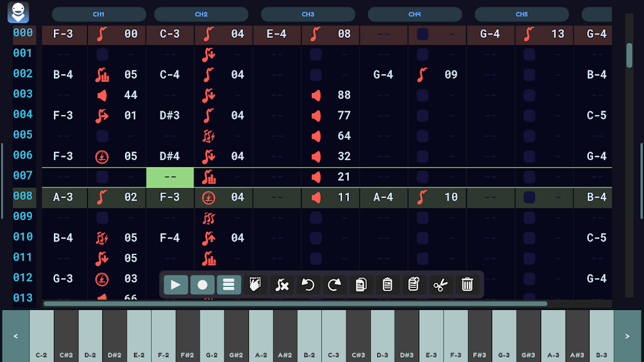Select the CH1 channel header
Viewport: 644px width, 362px height.
click(x=99, y=14)
